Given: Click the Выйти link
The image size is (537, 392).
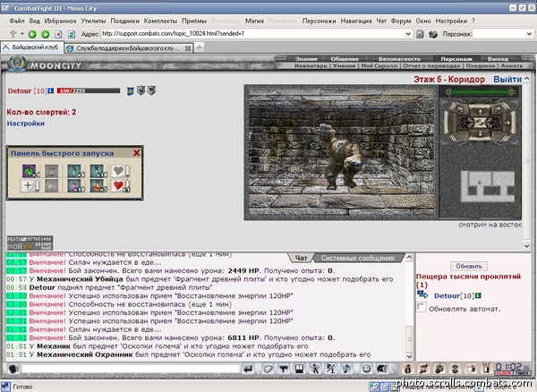Looking at the screenshot, I should (x=507, y=80).
